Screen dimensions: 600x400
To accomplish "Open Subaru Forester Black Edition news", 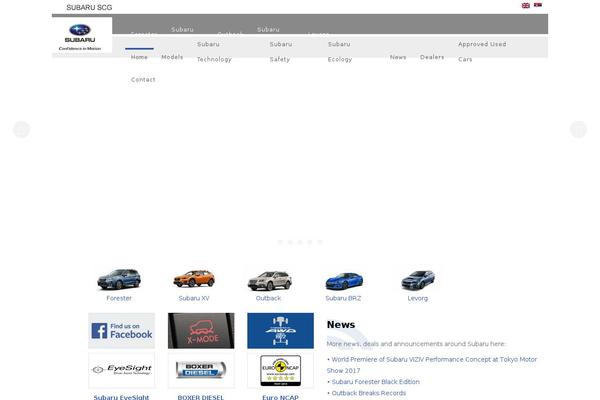I will [x=375, y=382].
